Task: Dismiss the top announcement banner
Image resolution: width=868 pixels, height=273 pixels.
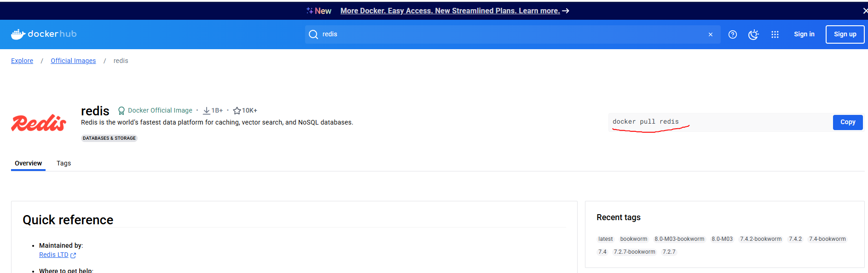Action: 865,11
